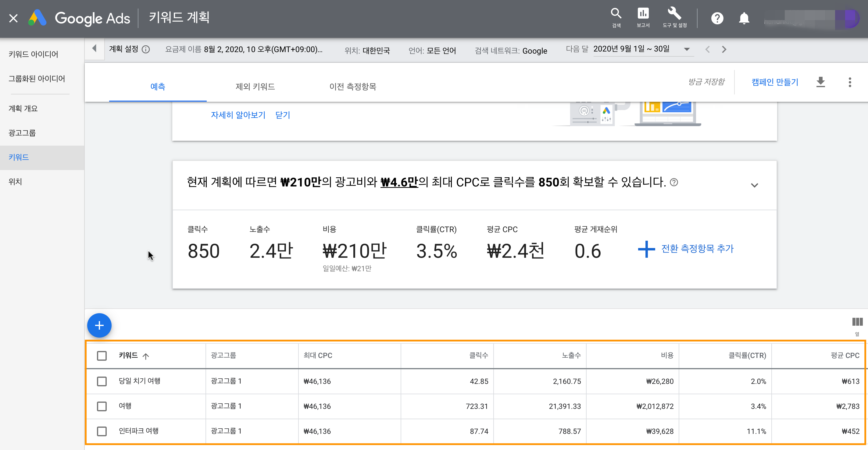This screenshot has width=868, height=450.
Task: Toggle the select-all header checkbox
Action: click(x=102, y=356)
